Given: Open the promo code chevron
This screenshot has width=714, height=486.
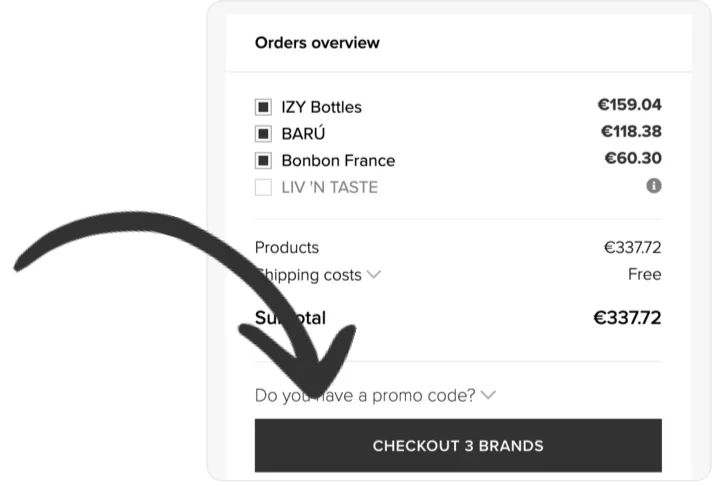Looking at the screenshot, I should coord(488,395).
